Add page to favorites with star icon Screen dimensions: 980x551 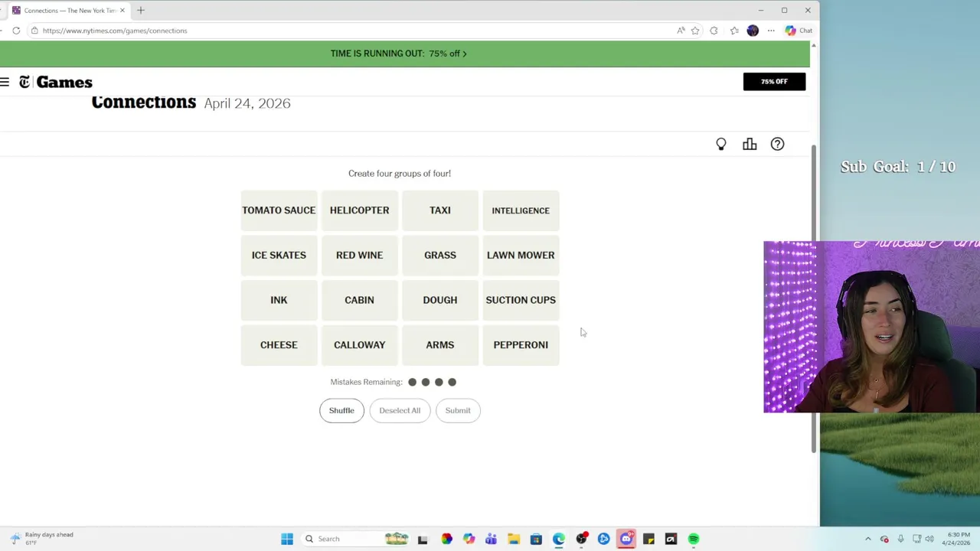click(x=695, y=31)
